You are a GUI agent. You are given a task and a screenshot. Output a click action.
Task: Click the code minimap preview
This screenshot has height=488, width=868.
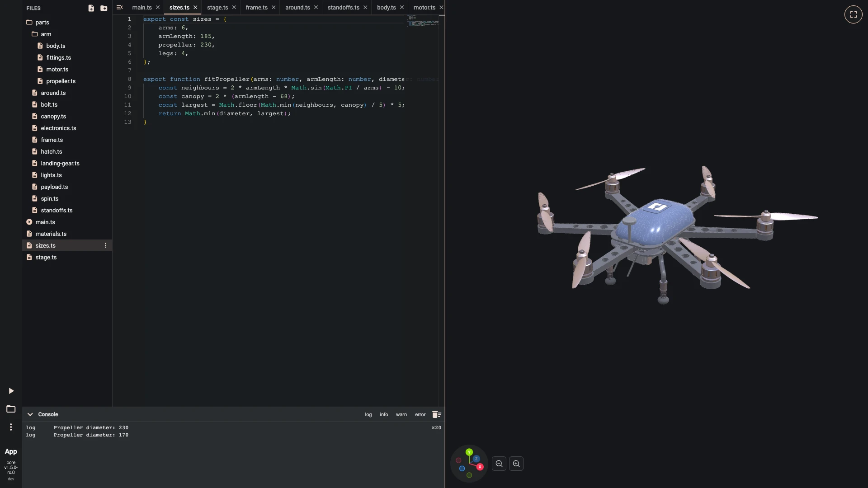pos(423,21)
